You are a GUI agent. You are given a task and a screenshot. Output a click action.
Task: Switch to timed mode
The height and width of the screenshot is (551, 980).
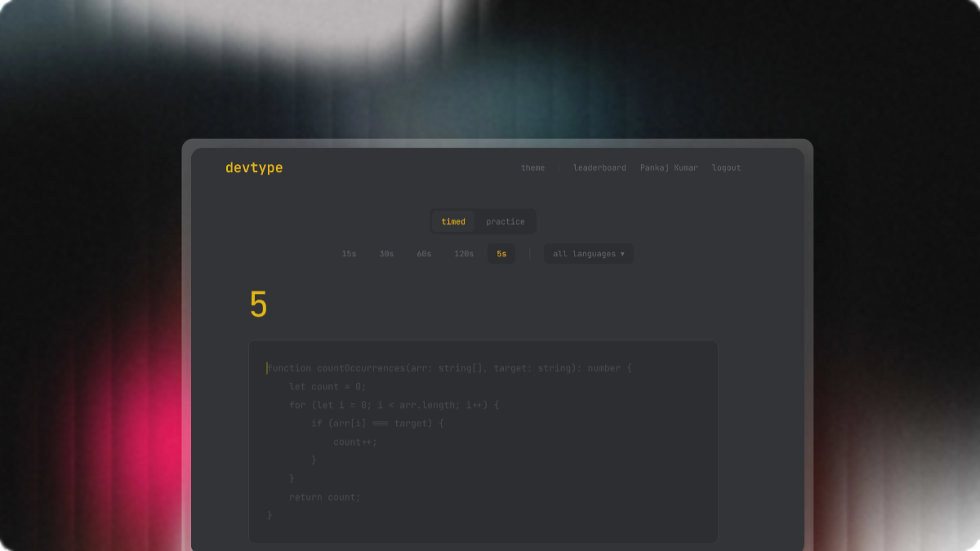point(453,221)
